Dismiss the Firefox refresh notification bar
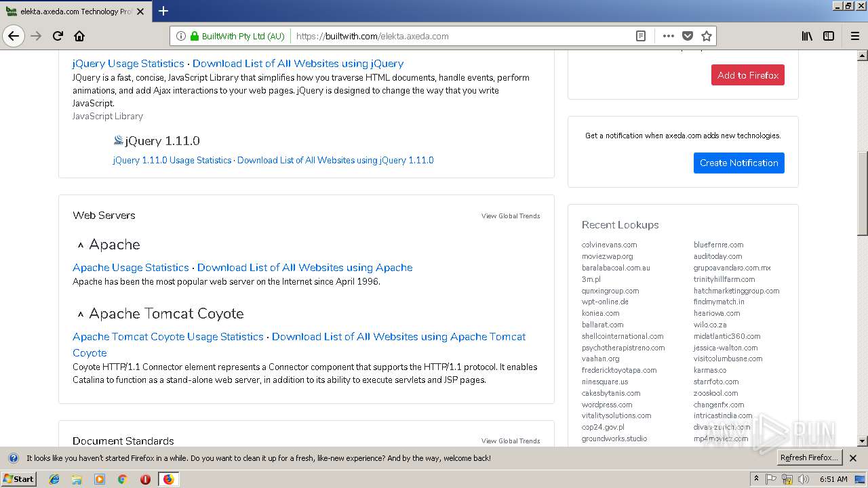Screen dimensions: 868x488 point(853,458)
